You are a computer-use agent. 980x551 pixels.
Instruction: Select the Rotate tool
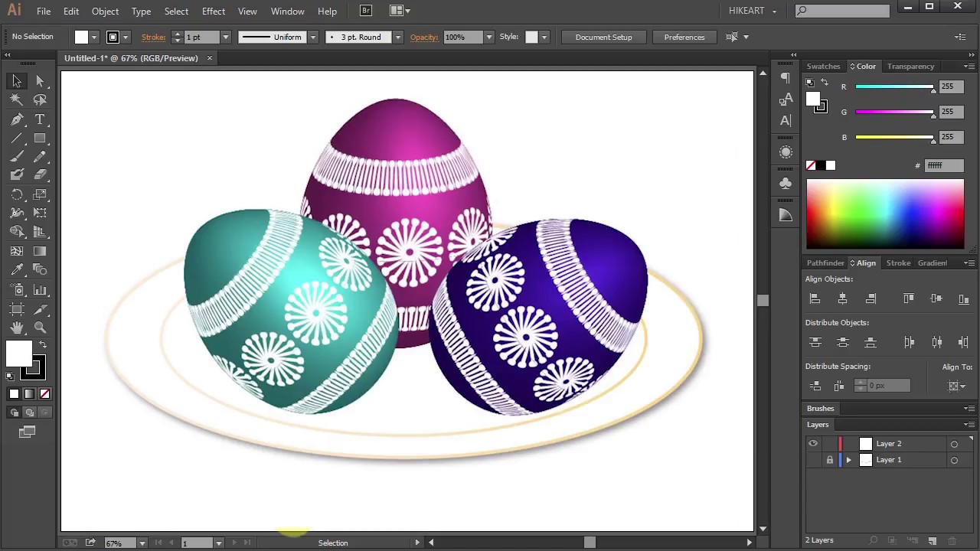coord(17,194)
